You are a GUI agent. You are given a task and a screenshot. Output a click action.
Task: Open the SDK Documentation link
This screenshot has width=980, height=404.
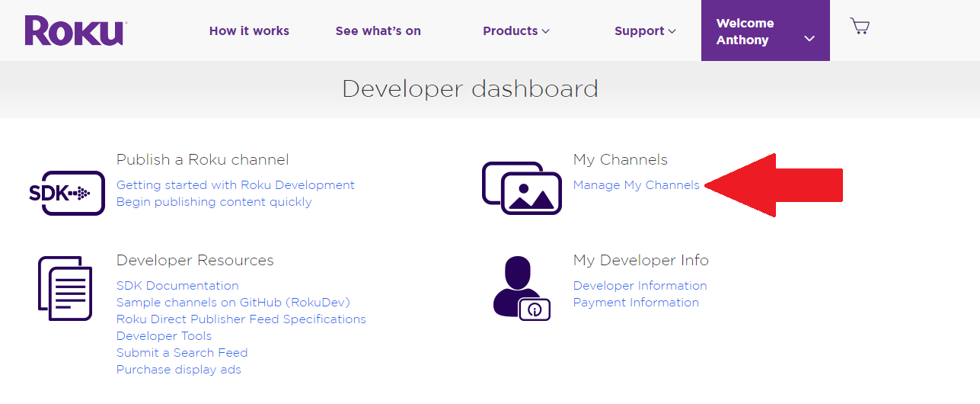(177, 286)
